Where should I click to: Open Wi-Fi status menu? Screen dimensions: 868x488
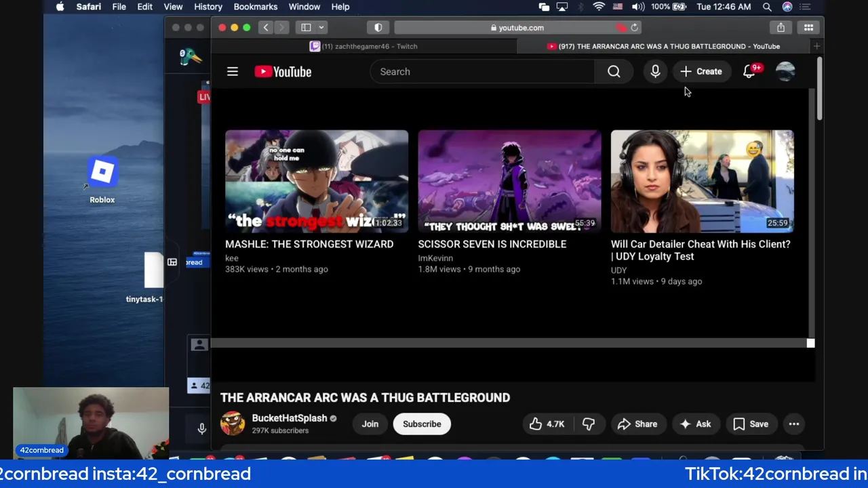coord(599,7)
